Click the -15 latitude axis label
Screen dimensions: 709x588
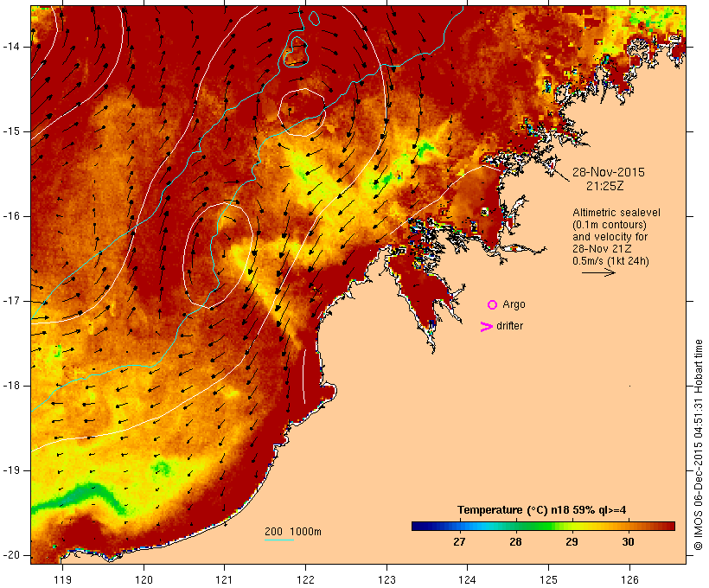click(11, 131)
